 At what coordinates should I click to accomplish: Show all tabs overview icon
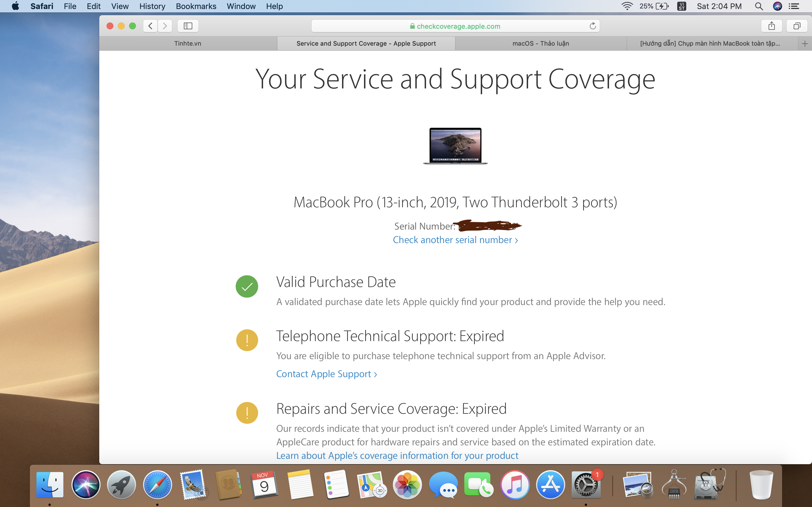pos(797,26)
